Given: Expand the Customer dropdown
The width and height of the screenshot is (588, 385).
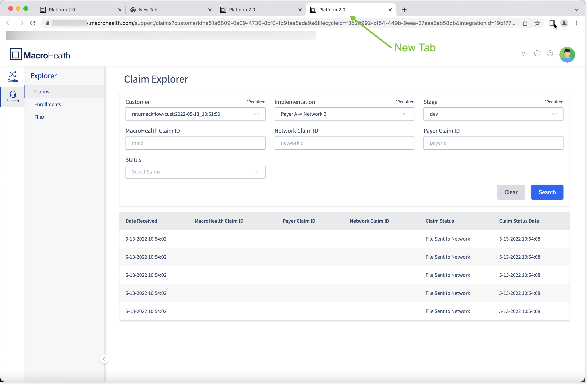Looking at the screenshot, I should [195, 114].
